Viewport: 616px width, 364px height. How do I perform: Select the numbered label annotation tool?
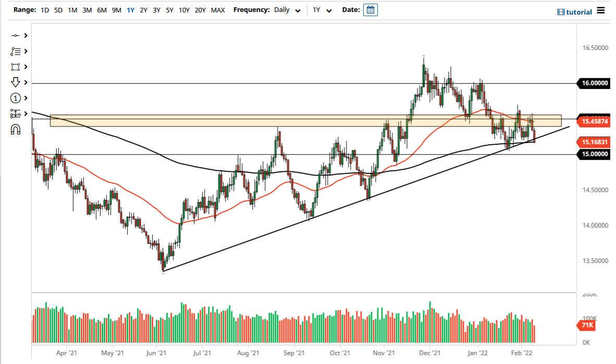(16, 98)
